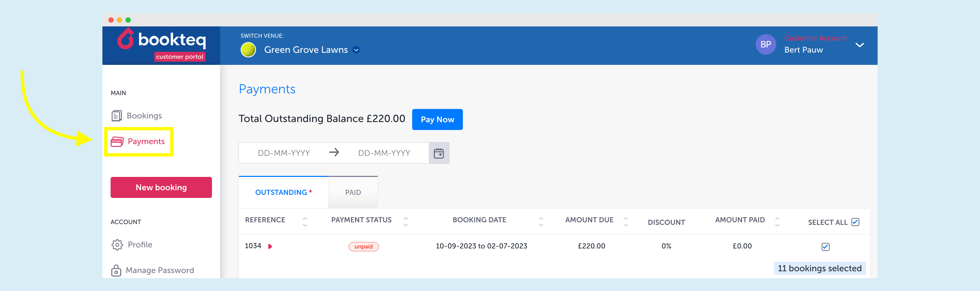The width and height of the screenshot is (980, 291).
Task: Uncheck the booking 1034 row checkbox
Action: coord(825,247)
